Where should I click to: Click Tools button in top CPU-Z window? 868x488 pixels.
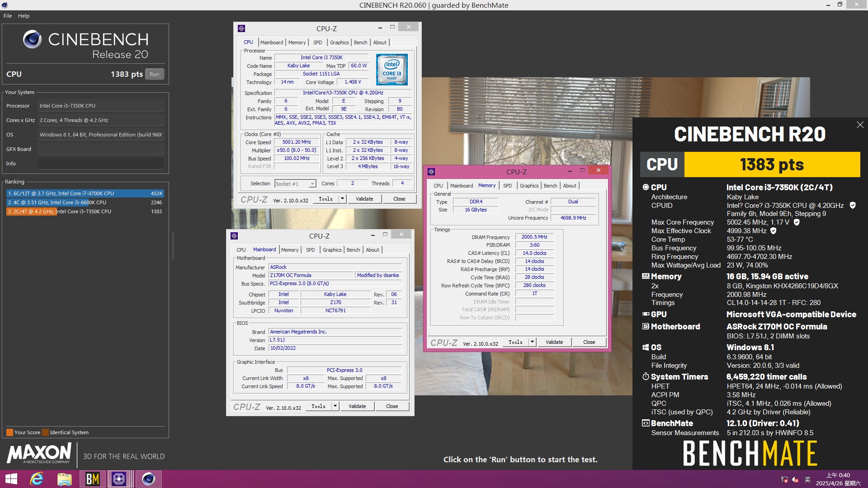pos(325,199)
